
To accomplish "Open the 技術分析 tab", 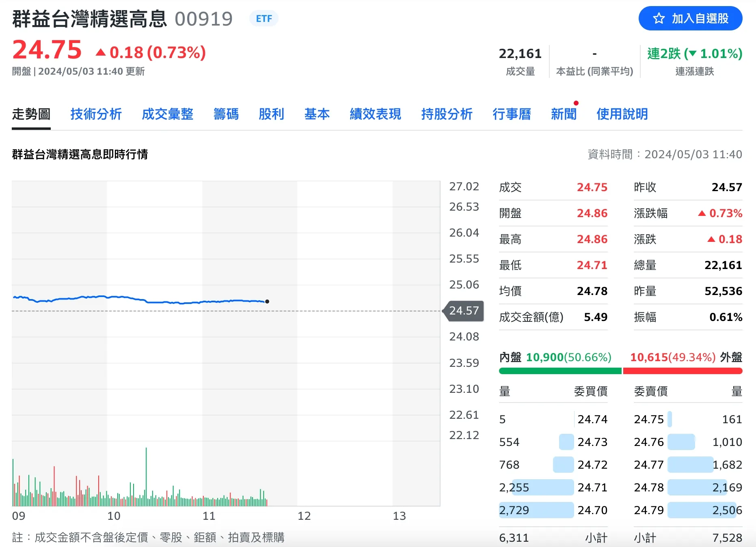I will click(x=96, y=114).
